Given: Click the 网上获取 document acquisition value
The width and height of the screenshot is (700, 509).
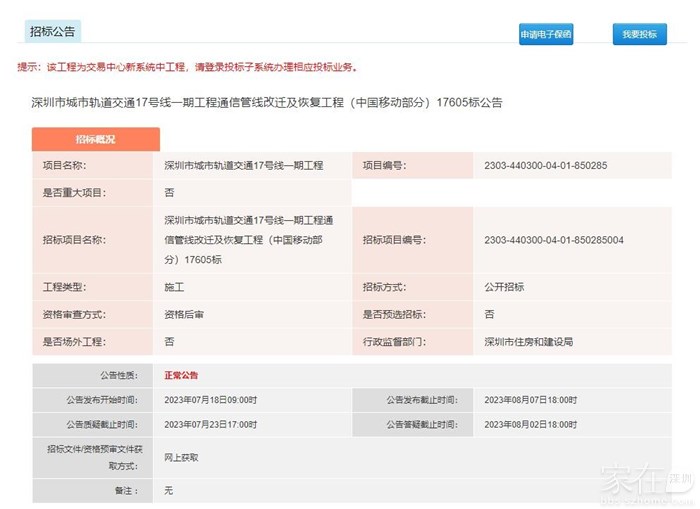Looking at the screenshot, I should coord(181,456).
